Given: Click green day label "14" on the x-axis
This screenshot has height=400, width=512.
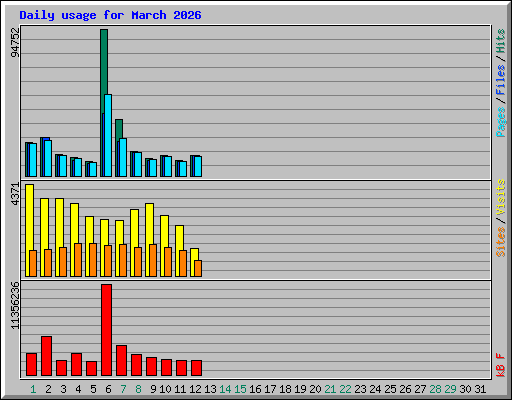Looking at the screenshot, I should [x=225, y=389].
